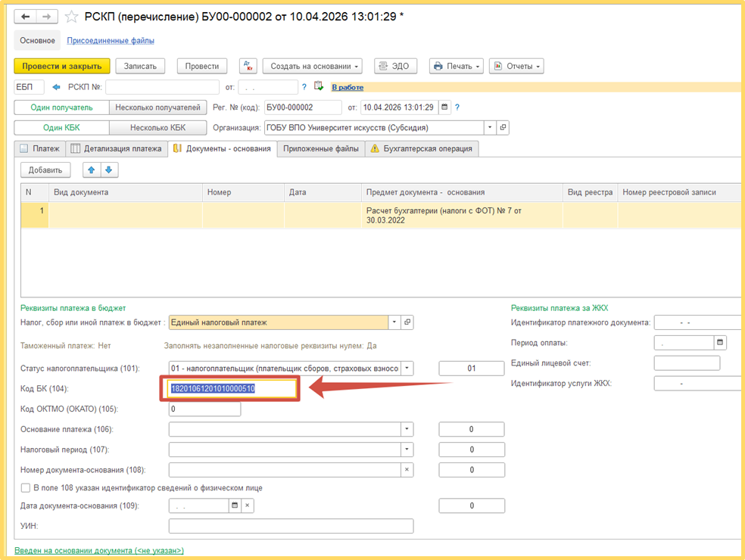The image size is (745, 560).
Task: Click Вид реестра column header
Action: pyautogui.click(x=590, y=192)
